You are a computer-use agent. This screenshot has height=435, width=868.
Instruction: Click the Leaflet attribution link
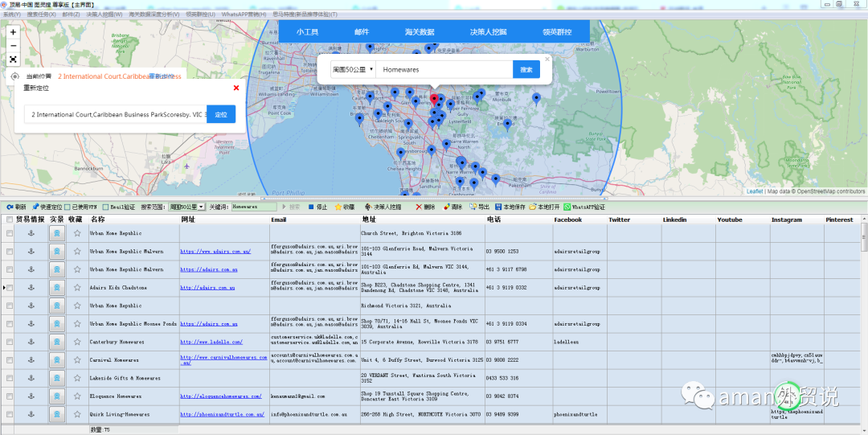click(x=755, y=191)
